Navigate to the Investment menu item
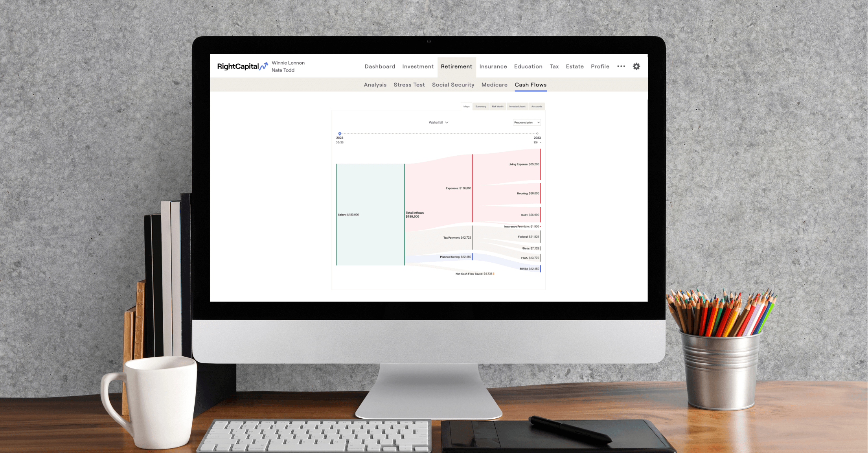This screenshot has height=453, width=868. [417, 66]
